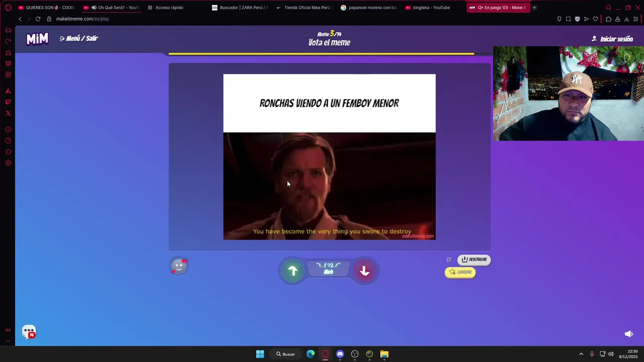Switch to papanoel moreno Google tab
The height and width of the screenshot is (362, 644).
(x=369, y=8)
